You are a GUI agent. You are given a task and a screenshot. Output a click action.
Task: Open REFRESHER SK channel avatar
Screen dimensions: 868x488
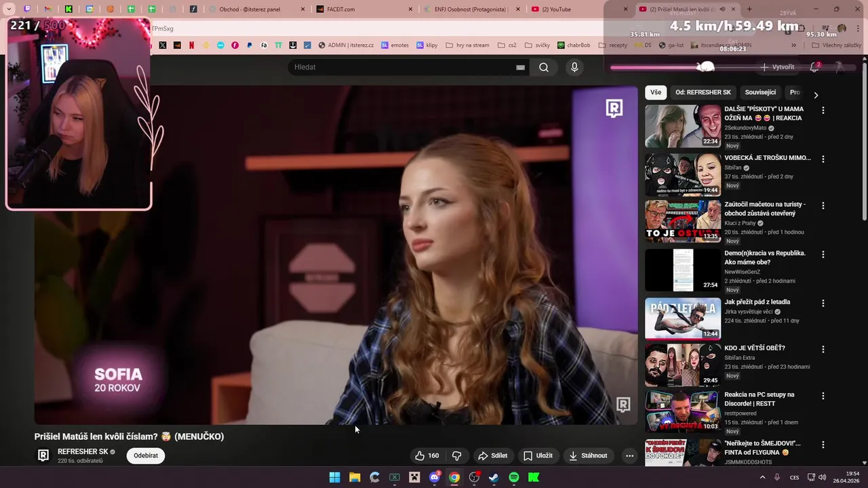(x=43, y=455)
